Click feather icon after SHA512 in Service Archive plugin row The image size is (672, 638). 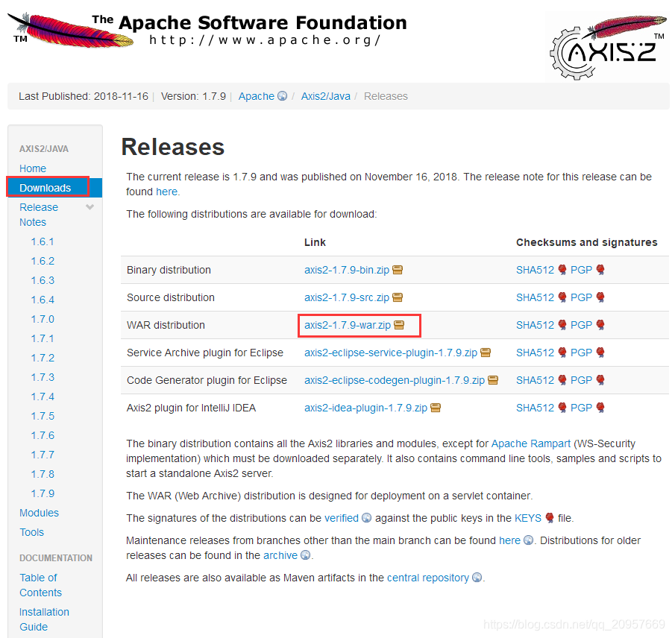(x=562, y=353)
